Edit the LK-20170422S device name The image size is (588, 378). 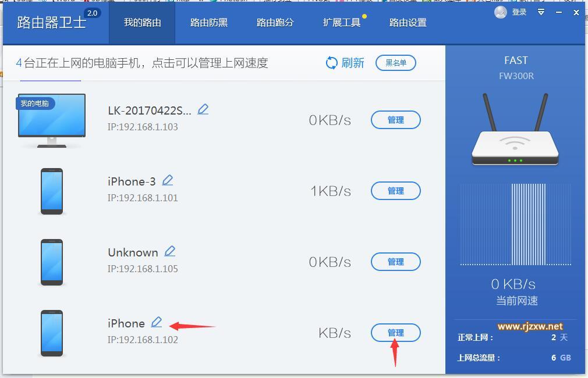(x=203, y=109)
